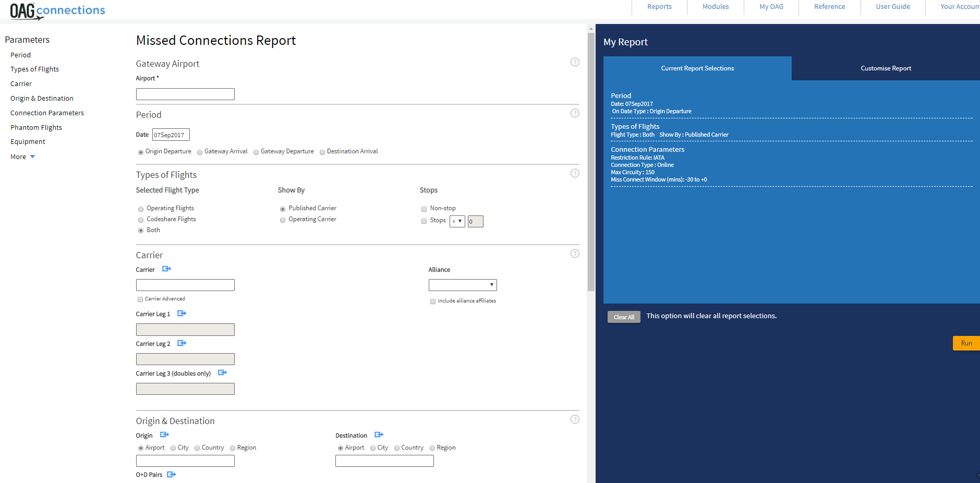Select Destination Country radio option

pos(397,448)
